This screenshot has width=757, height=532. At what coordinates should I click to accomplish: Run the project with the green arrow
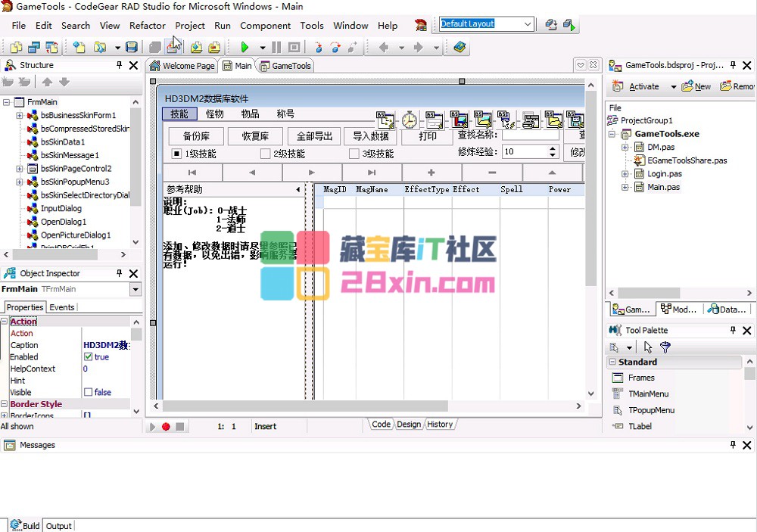pos(245,48)
